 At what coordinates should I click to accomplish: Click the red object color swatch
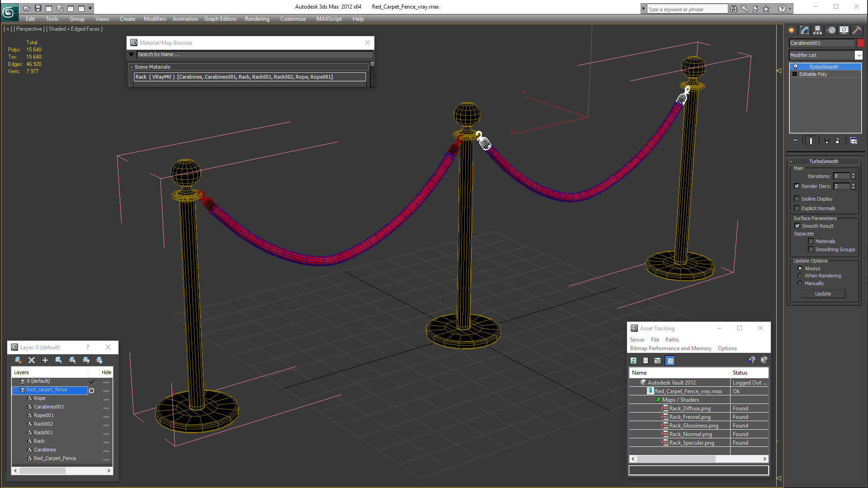pyautogui.click(x=860, y=43)
